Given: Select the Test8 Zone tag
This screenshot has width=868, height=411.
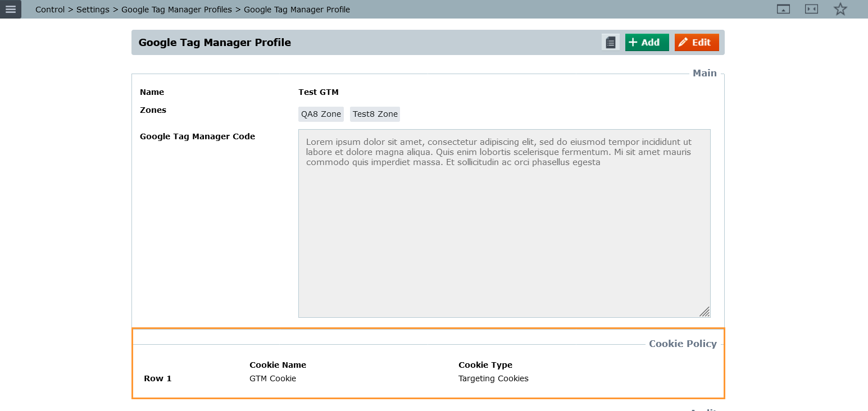Looking at the screenshot, I should pyautogui.click(x=375, y=114).
